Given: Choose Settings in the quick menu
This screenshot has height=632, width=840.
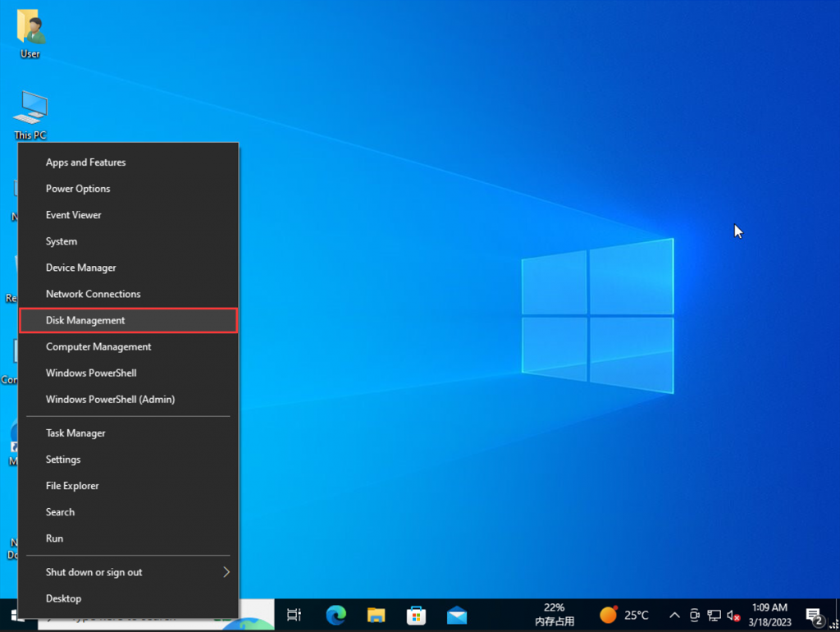Looking at the screenshot, I should tap(129, 460).
